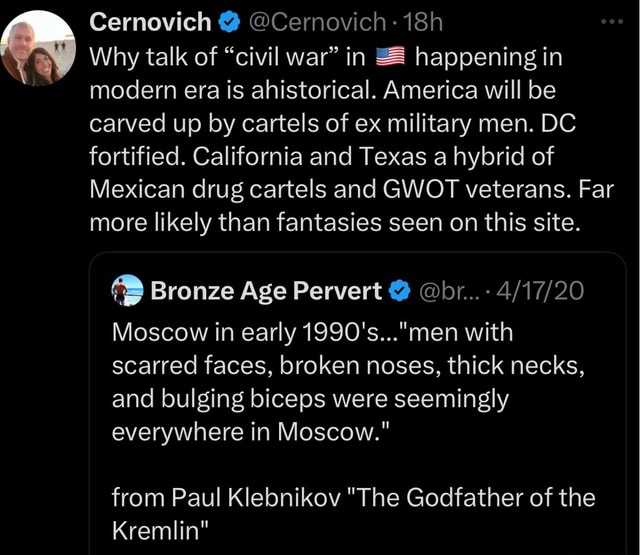
Task: Click the US flag emoji
Action: (390, 56)
